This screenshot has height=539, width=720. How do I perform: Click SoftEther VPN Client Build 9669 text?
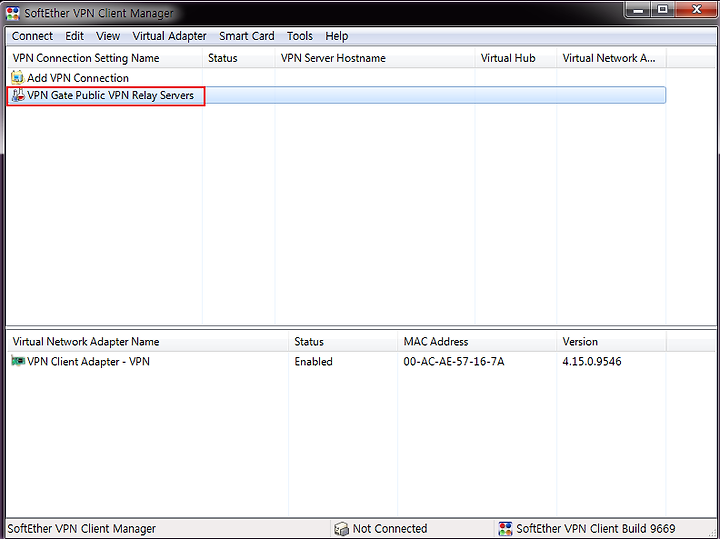[x=596, y=528]
